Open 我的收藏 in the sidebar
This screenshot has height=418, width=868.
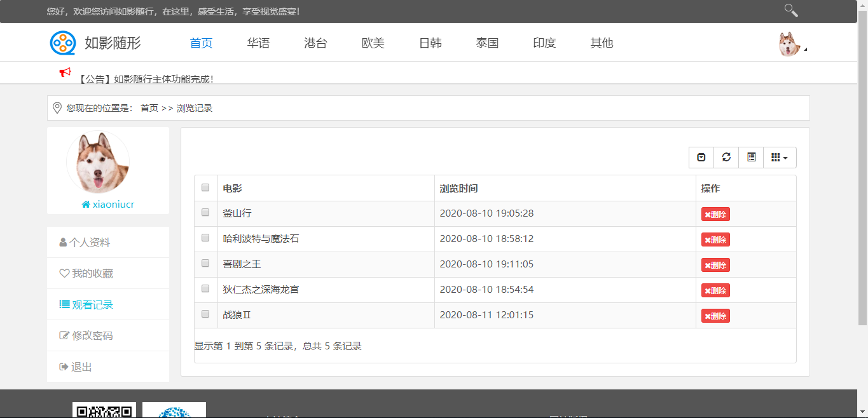pos(108,273)
